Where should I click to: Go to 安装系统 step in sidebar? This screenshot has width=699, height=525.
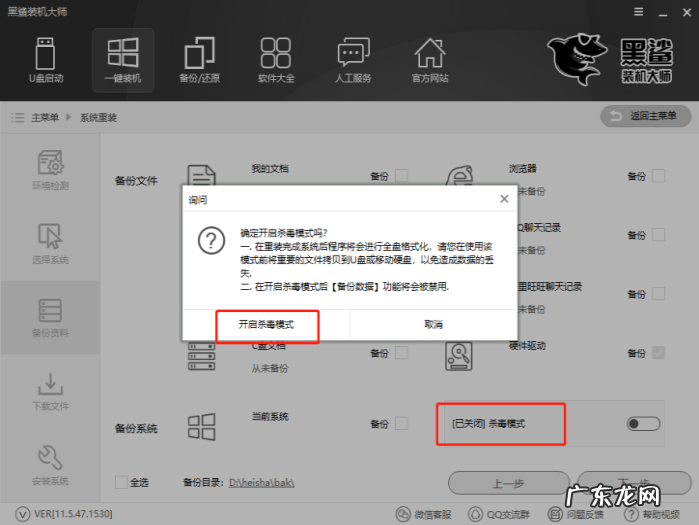point(50,465)
